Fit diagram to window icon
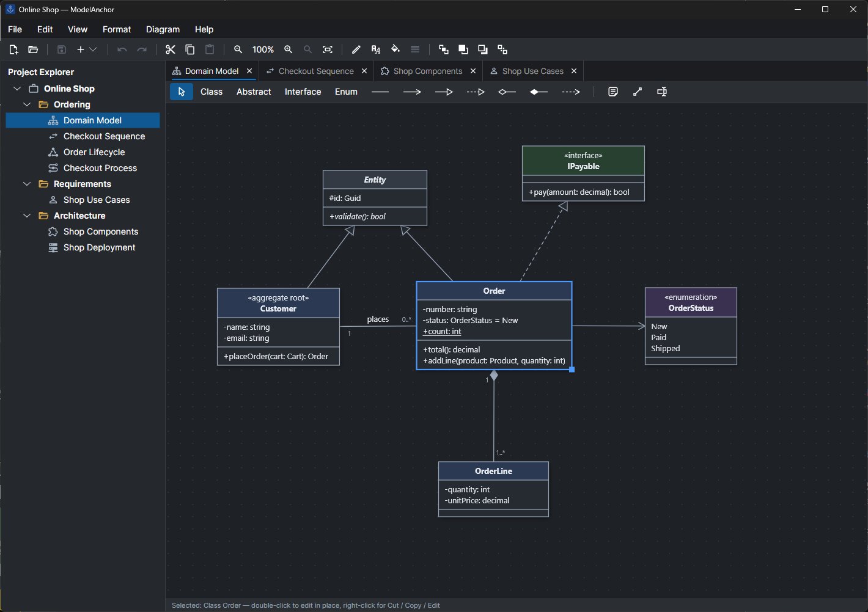Image resolution: width=868 pixels, height=612 pixels. point(328,49)
